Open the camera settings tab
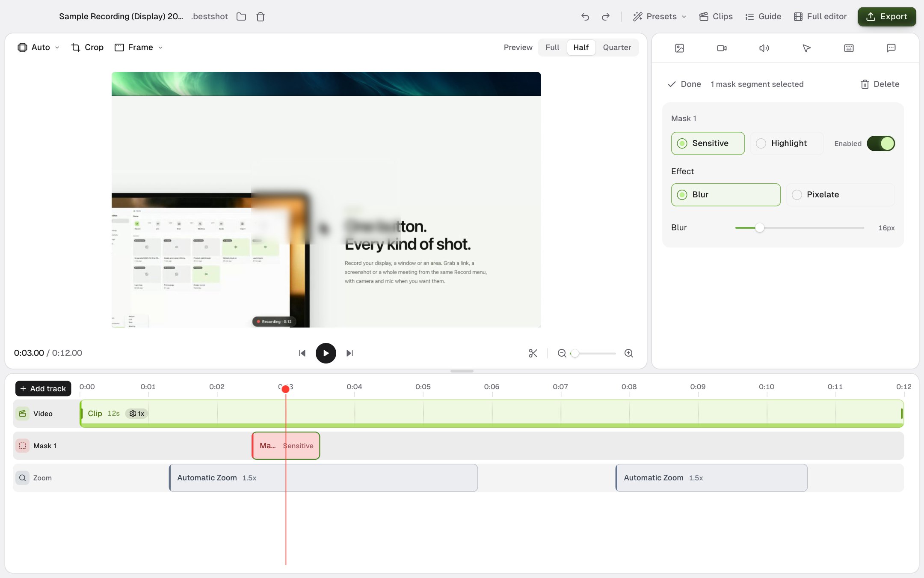This screenshot has height=578, width=924. (722, 48)
